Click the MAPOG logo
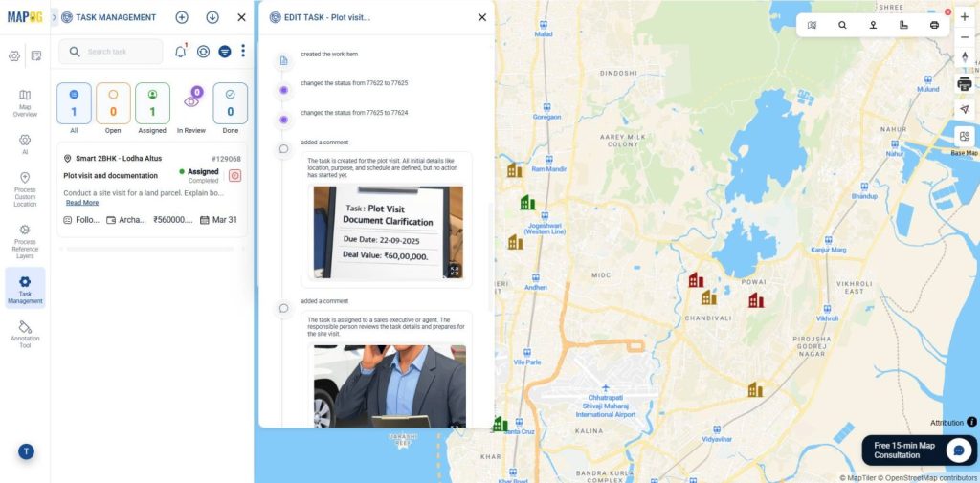The image size is (980, 483). [25, 17]
